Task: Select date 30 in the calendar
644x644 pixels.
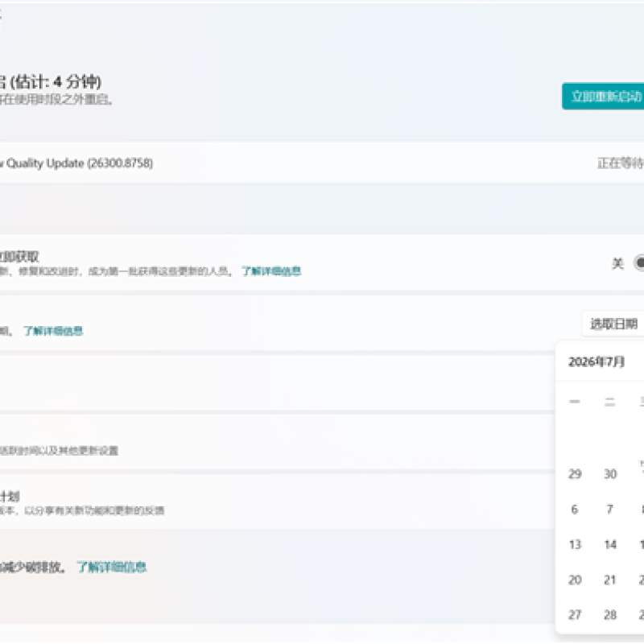Action: tap(610, 474)
